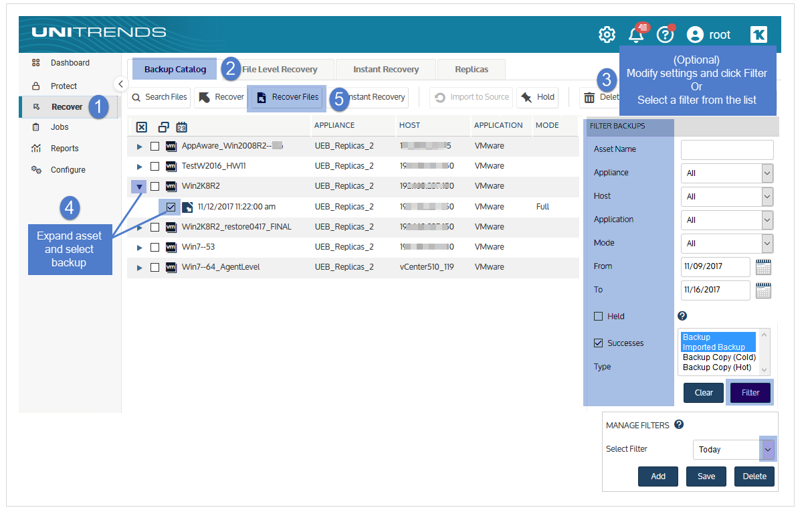Tick the checkbox for the Win2K8R2 asset
Viewport: 812px width, 522px height.
click(155, 186)
